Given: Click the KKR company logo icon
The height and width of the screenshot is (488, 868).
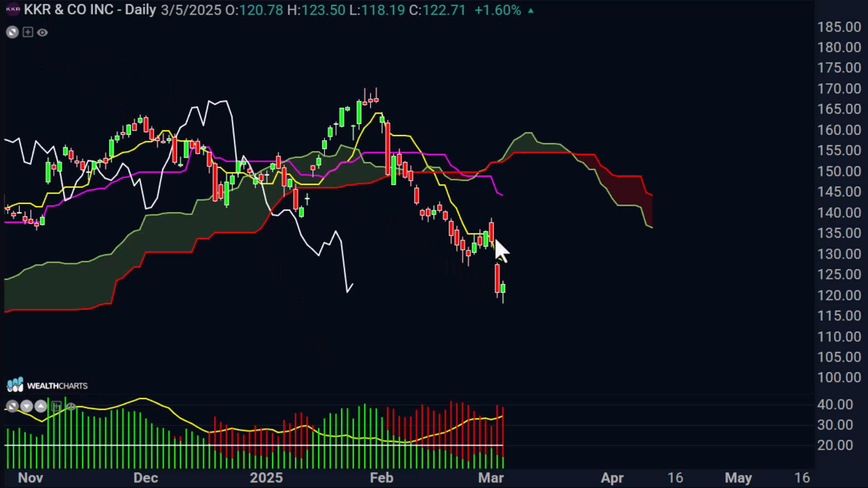Looking at the screenshot, I should click(x=13, y=9).
